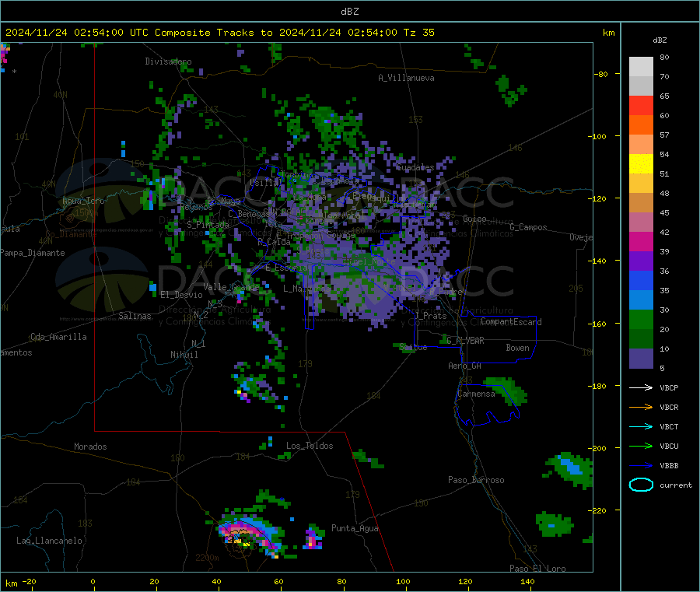Select the 5 dBZ purple-gray color swatch

[x=641, y=358]
